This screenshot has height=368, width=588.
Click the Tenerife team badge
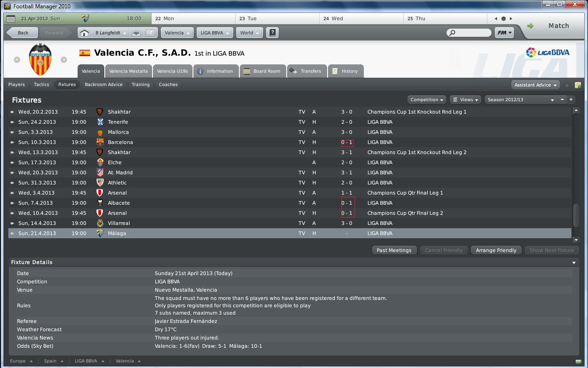(100, 122)
